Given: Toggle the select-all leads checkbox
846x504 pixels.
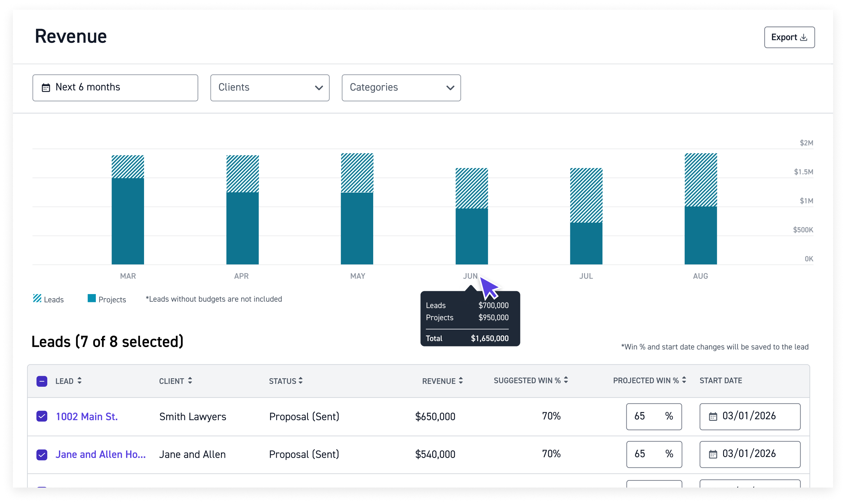Looking at the screenshot, I should point(42,381).
